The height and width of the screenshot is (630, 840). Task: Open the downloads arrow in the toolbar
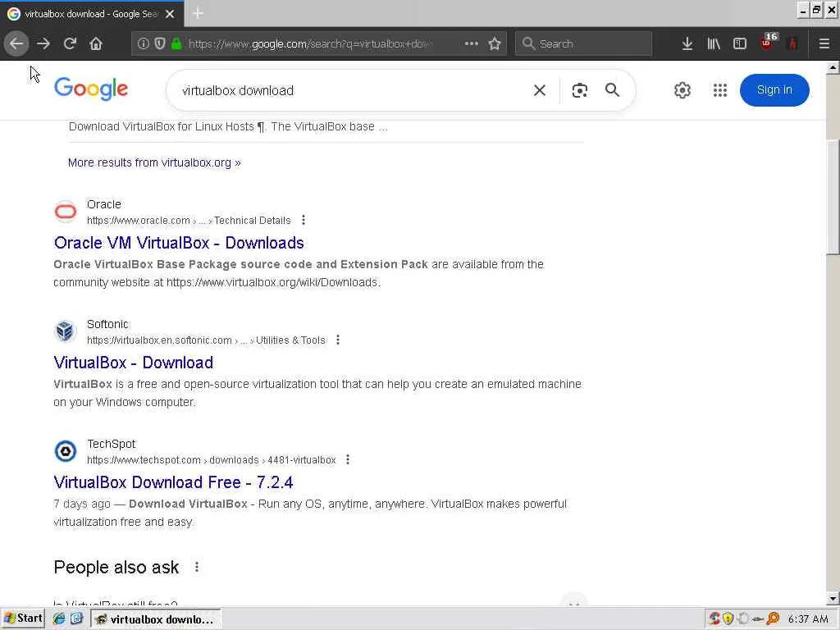point(687,43)
